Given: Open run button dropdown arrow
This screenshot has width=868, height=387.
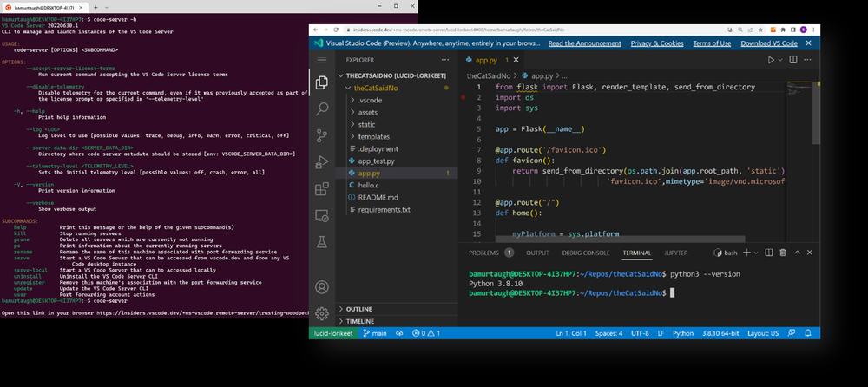Looking at the screenshot, I should click(780, 60).
